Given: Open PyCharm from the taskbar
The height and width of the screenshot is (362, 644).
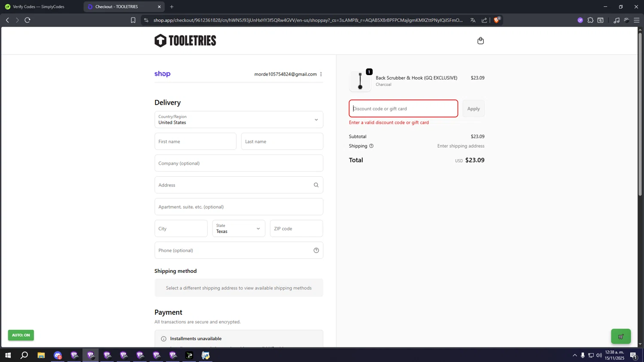Looking at the screenshot, I should (189, 355).
